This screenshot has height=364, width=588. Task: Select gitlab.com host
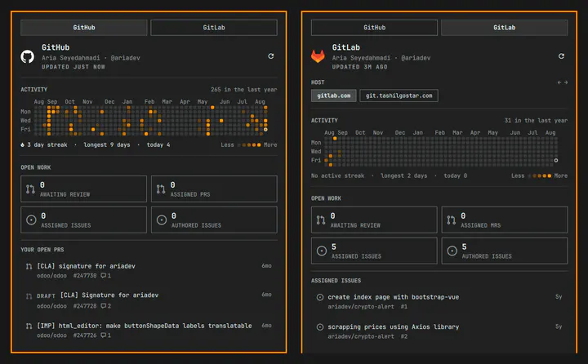click(334, 95)
